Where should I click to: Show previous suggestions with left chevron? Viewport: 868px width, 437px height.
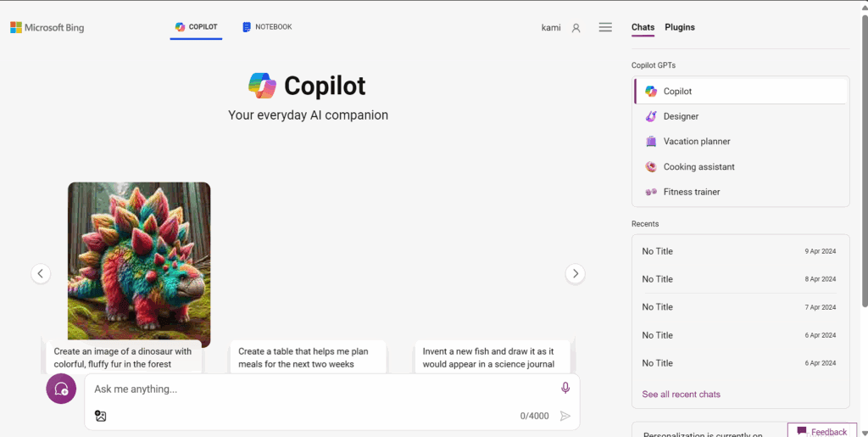click(41, 273)
